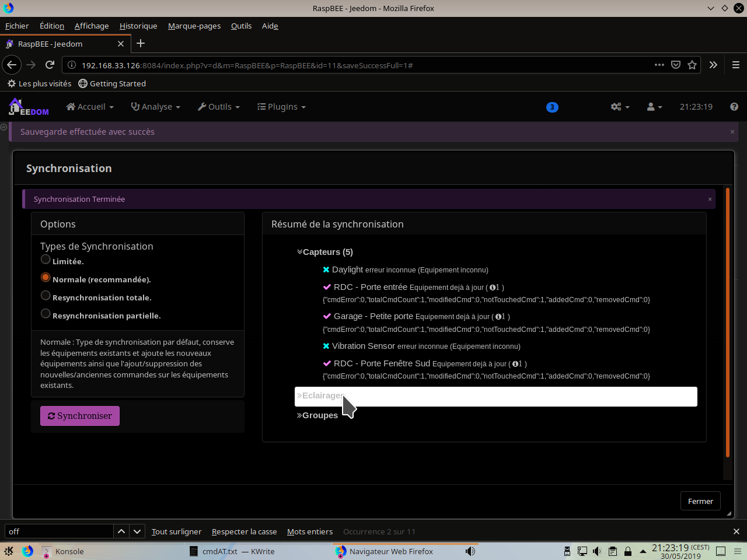Collapse the Capteurs (5) section
The image size is (747, 560).
point(325,252)
